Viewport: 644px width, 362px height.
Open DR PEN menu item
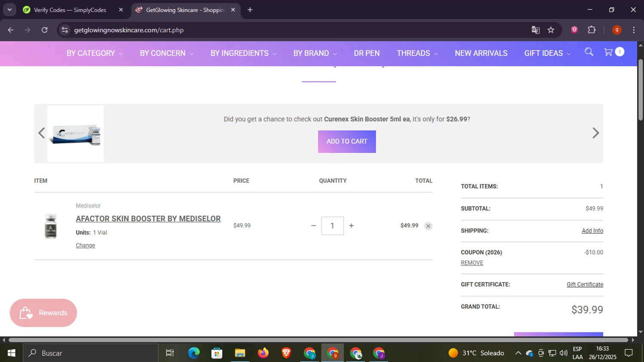coord(367,53)
